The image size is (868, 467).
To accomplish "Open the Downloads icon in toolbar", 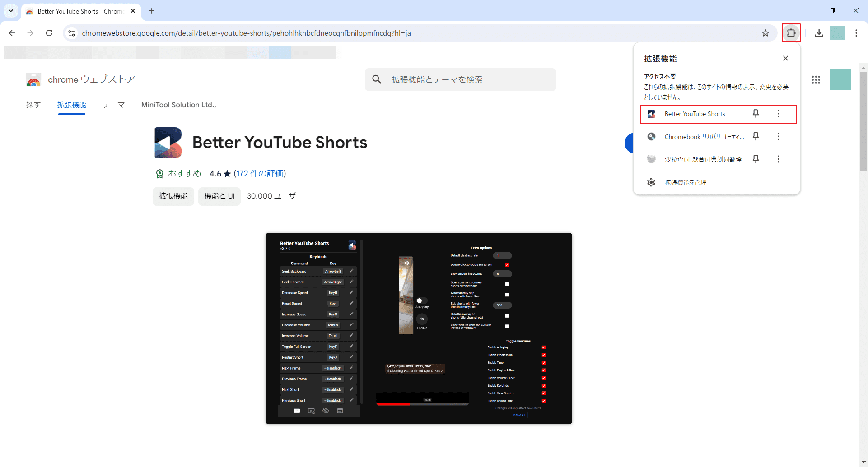I will (x=819, y=33).
